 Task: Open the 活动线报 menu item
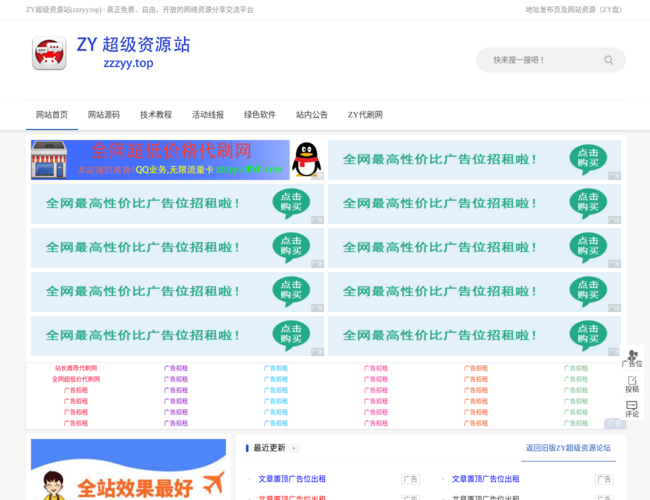(208, 115)
